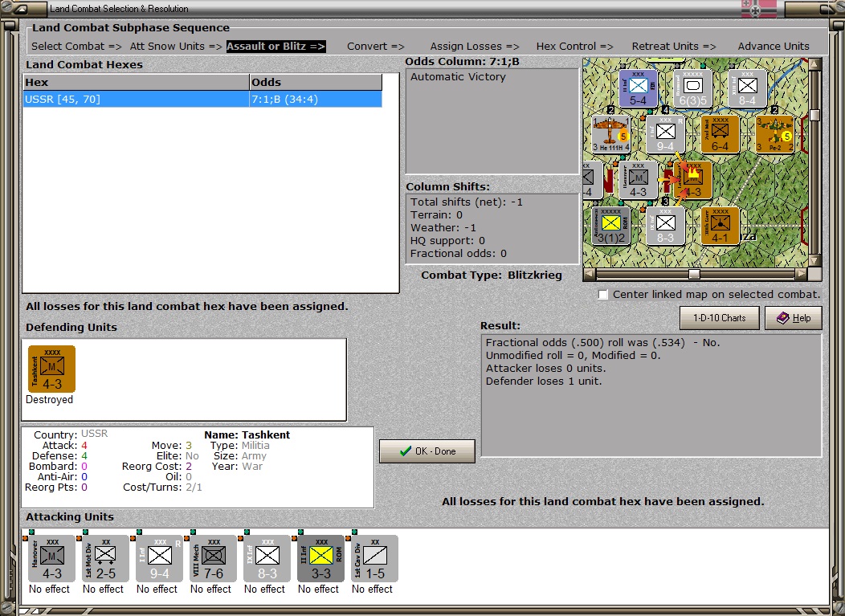Click Pe-2 Soviet aircraft on map

pos(775,134)
